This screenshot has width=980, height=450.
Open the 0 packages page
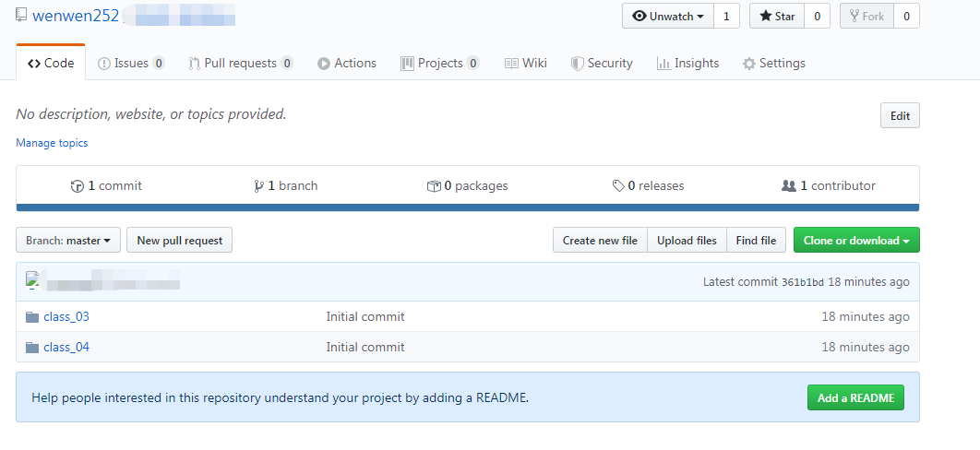[467, 185]
